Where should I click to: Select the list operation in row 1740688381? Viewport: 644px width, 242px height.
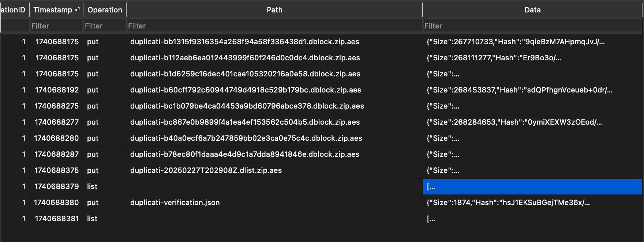[92, 219]
